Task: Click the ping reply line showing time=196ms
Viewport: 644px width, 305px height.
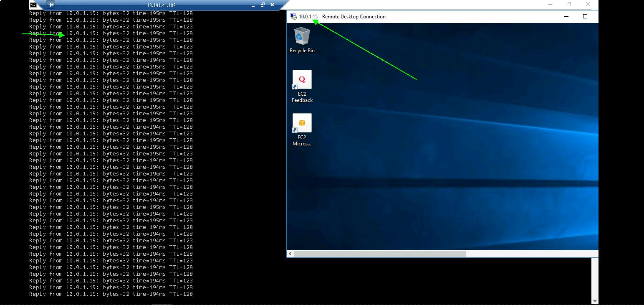Action: 111,174
